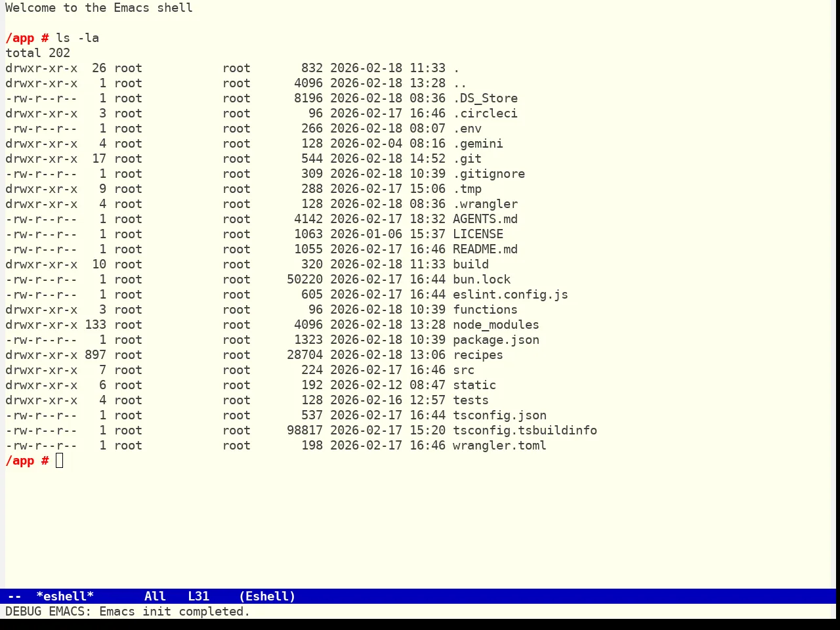Image resolution: width=840 pixels, height=630 pixels.
Task: Select the static directory name
Action: pyautogui.click(x=474, y=385)
